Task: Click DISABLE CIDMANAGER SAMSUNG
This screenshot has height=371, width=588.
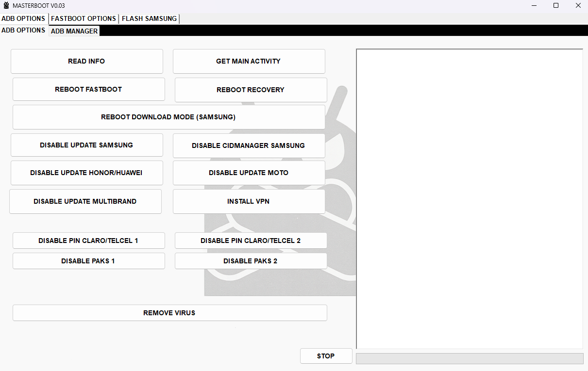Action: tap(249, 145)
